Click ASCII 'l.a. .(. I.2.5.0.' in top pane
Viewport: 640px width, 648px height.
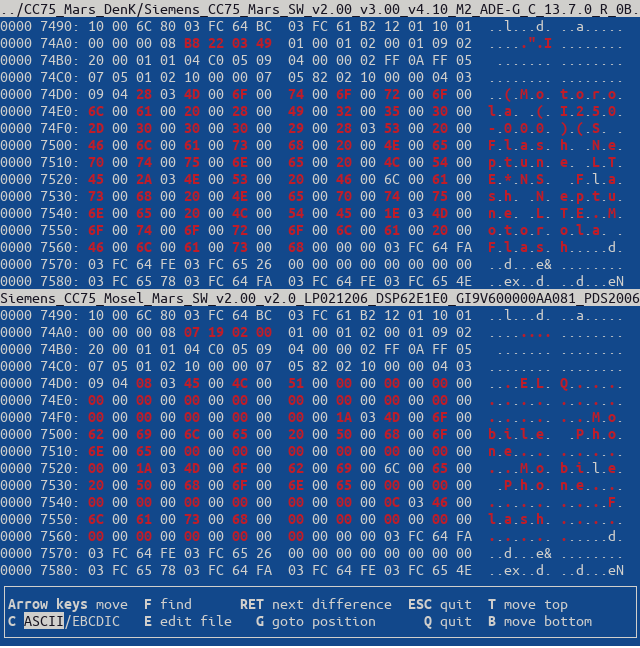555,111
